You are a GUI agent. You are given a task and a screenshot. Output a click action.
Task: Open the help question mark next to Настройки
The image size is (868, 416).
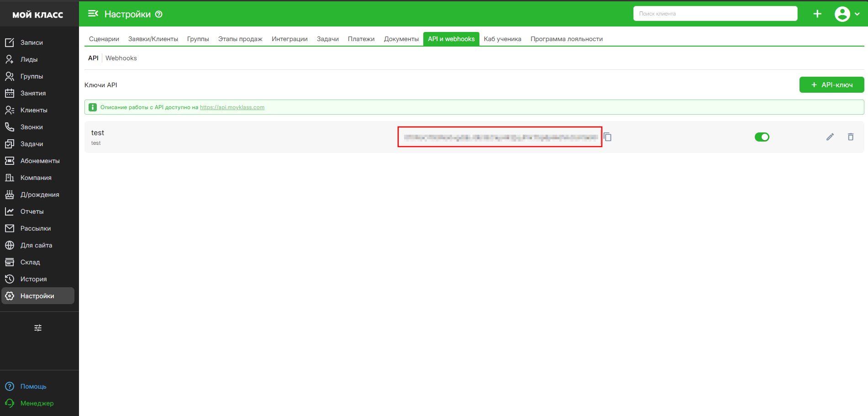click(159, 14)
